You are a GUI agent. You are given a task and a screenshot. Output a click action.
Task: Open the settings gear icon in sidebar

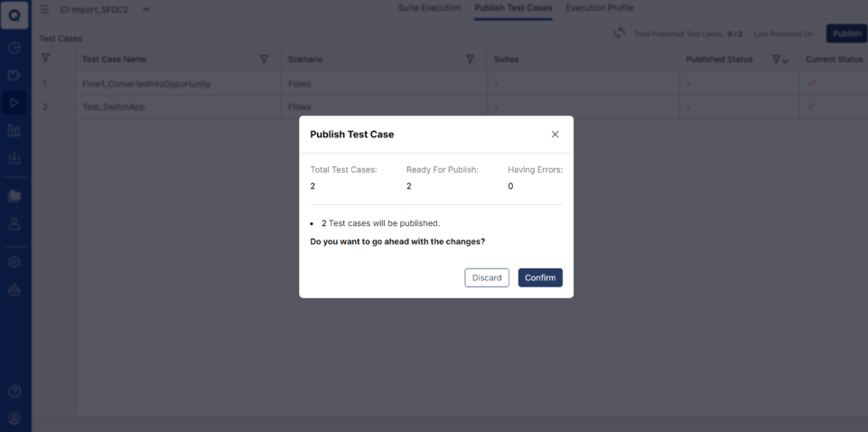point(14,262)
